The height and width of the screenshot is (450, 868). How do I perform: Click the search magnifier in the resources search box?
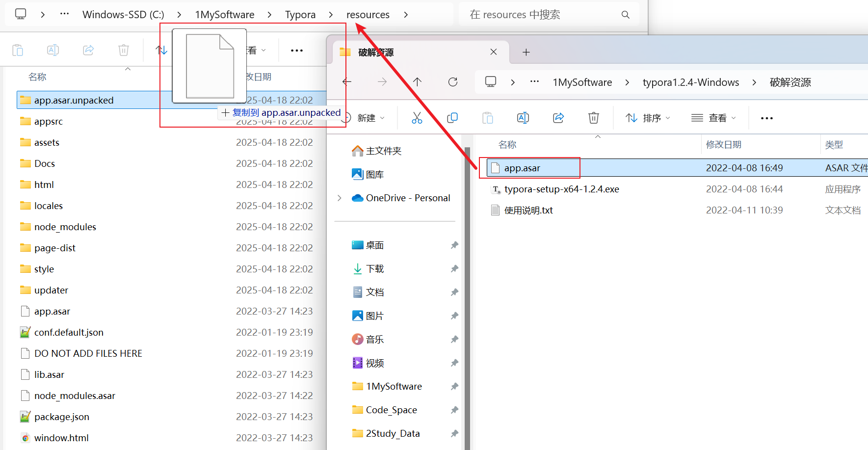[x=626, y=15]
